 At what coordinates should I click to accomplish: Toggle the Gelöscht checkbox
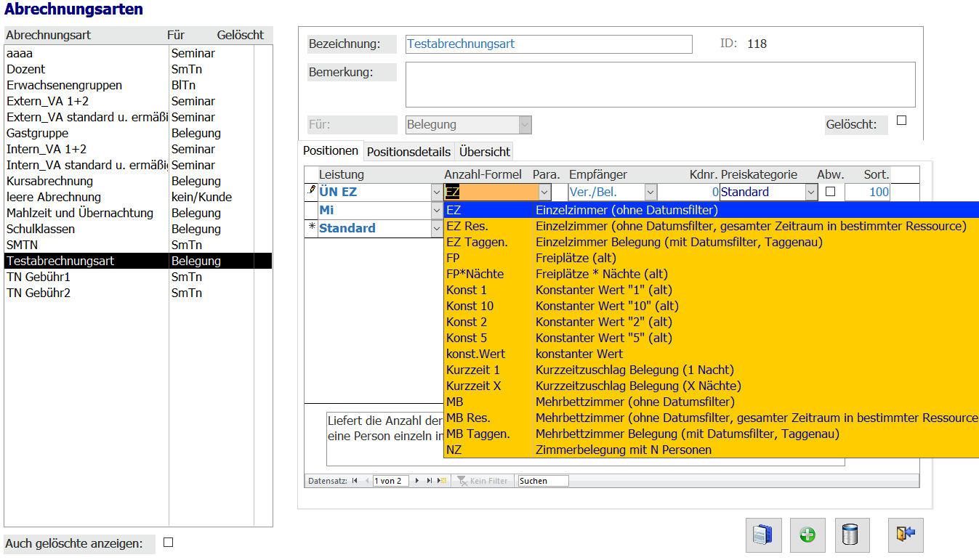pyautogui.click(x=901, y=121)
